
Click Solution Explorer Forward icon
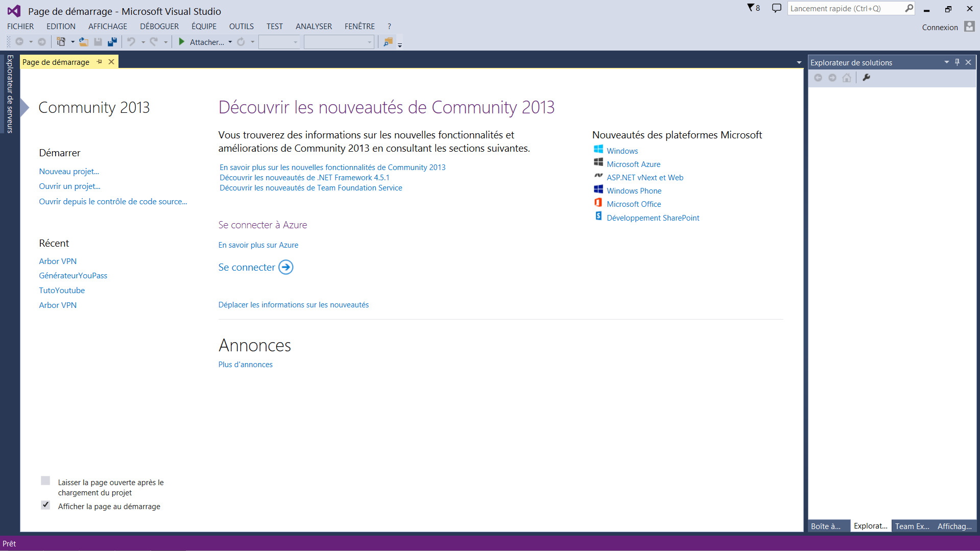click(x=832, y=78)
